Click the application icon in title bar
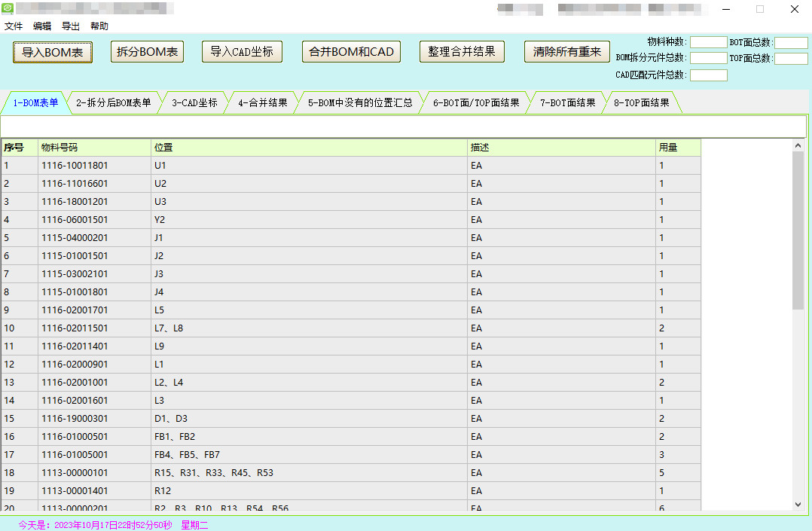Viewport: 812px width, 531px height. click(8, 9)
